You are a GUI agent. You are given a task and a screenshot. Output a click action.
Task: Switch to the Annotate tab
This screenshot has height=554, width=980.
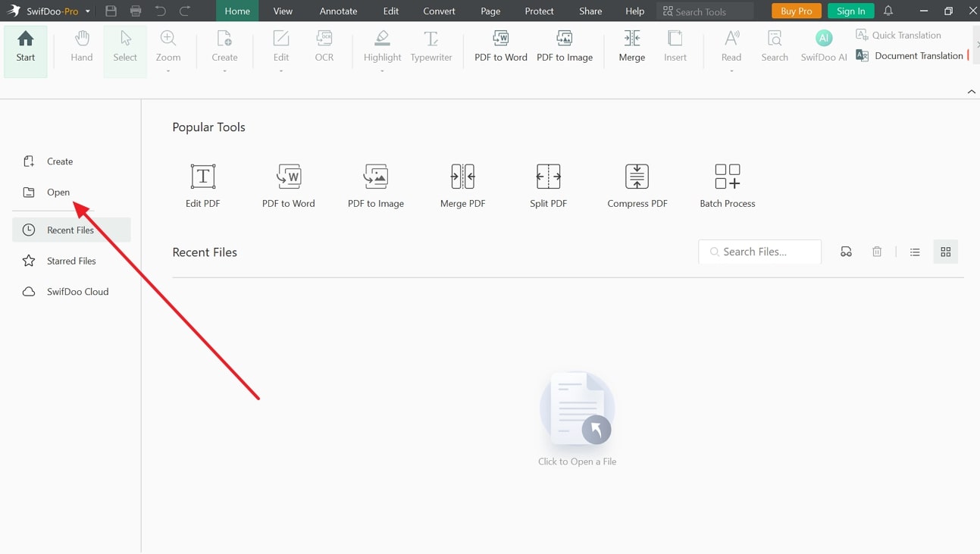point(338,11)
